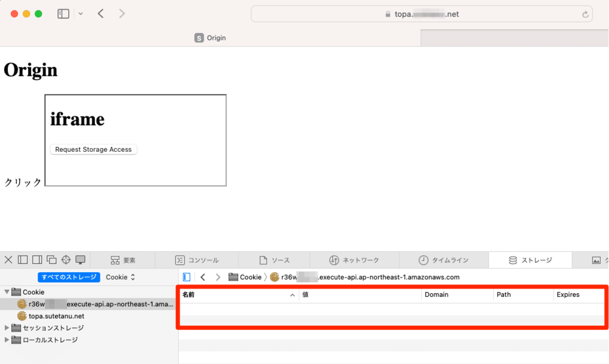Screen dimensions: 609x364
Task: Sort cookies by Path column
Action: 523,295
